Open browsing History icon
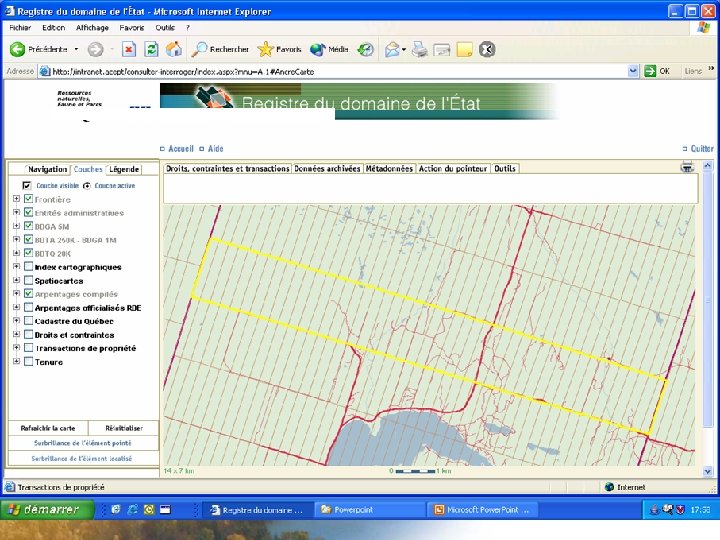Image resolution: width=720 pixels, height=540 pixels. (x=366, y=49)
